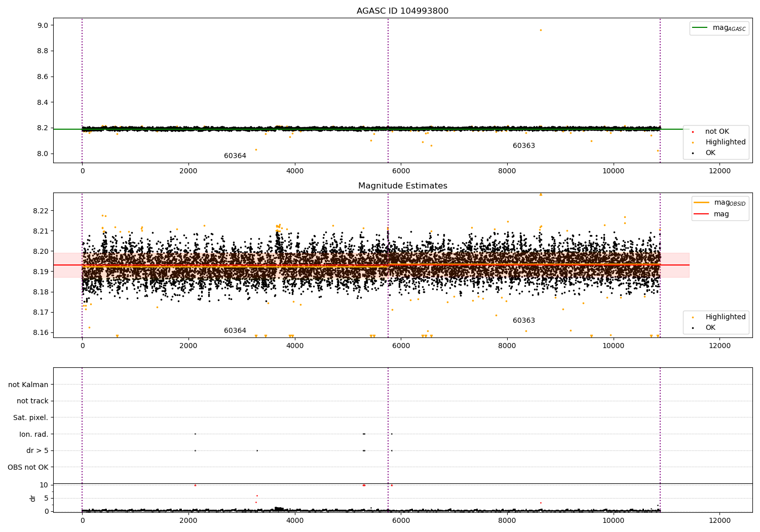Screen dimensions: 760x532
Task: Click the 'OBS not OK' row label
Action: click(28, 468)
